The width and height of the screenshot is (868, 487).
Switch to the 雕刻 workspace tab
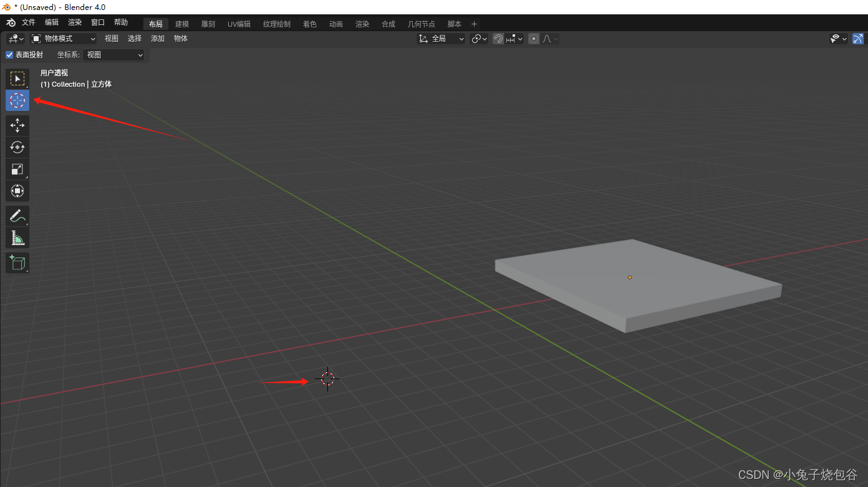[x=208, y=24]
